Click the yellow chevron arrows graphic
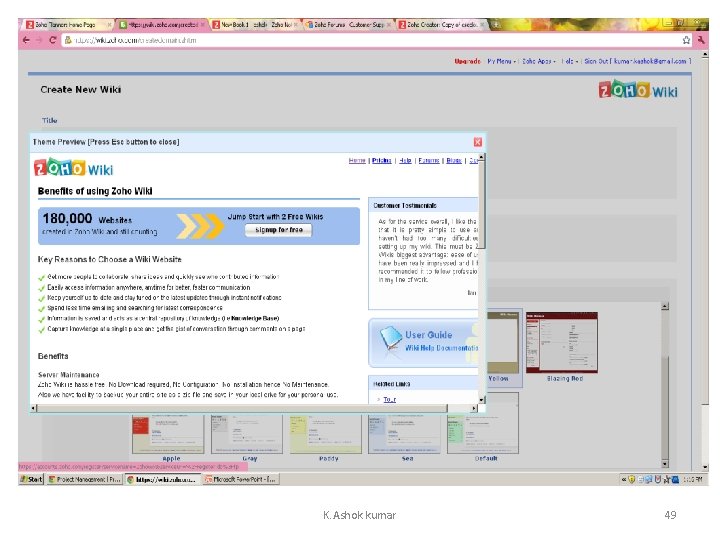This screenshot has height=540, width=720. pos(201,226)
